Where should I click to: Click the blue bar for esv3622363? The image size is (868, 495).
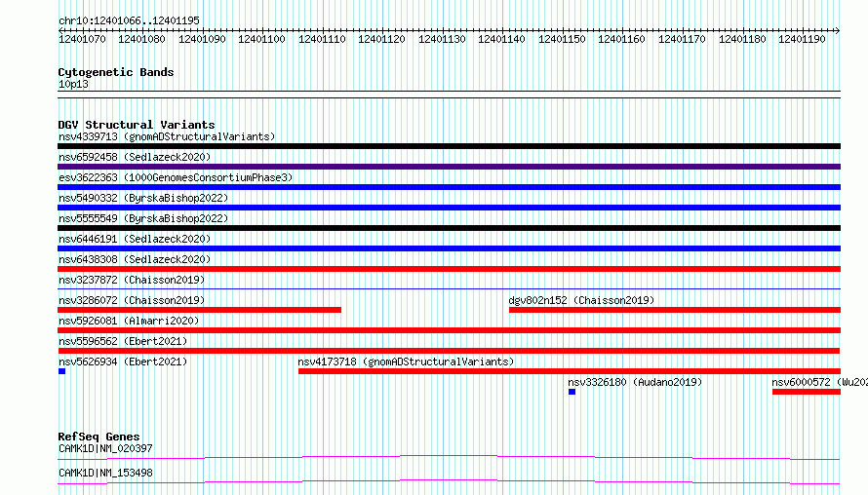point(449,187)
